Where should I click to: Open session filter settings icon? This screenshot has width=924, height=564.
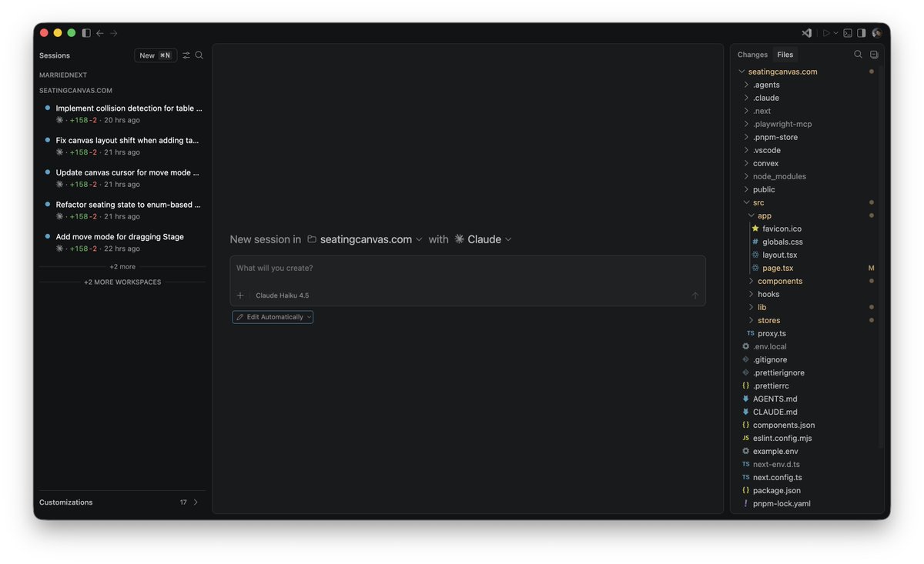(x=186, y=55)
